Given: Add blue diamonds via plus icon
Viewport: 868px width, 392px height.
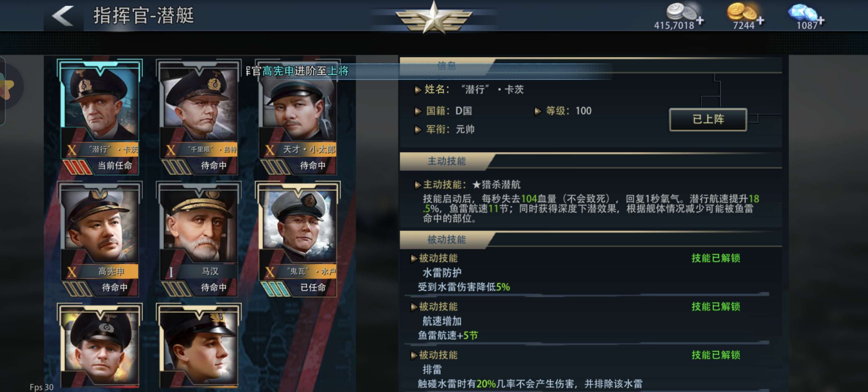Looking at the screenshot, I should click(821, 21).
